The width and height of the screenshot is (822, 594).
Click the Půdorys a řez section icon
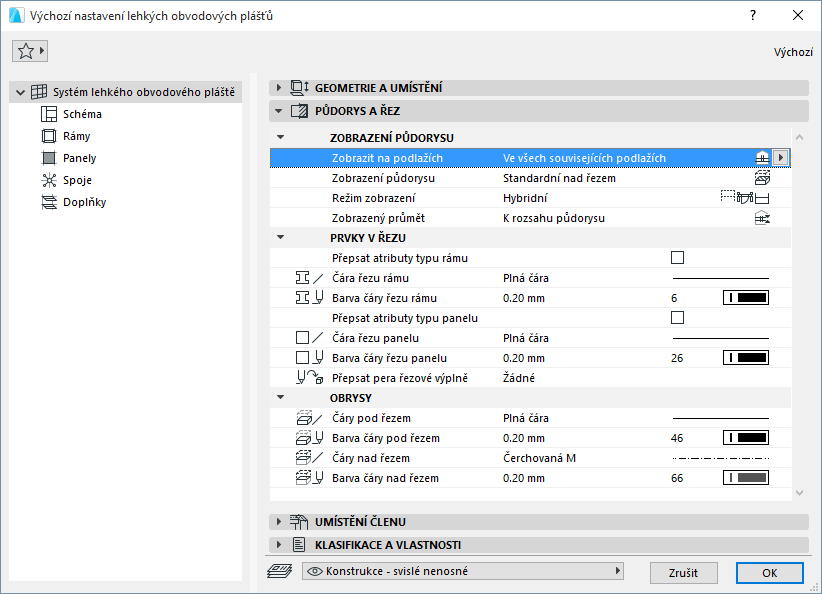coord(299,111)
